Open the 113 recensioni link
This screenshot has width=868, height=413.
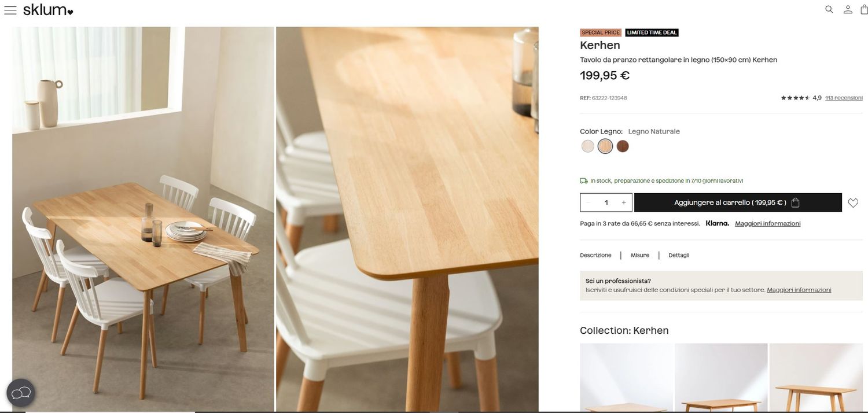tap(844, 98)
